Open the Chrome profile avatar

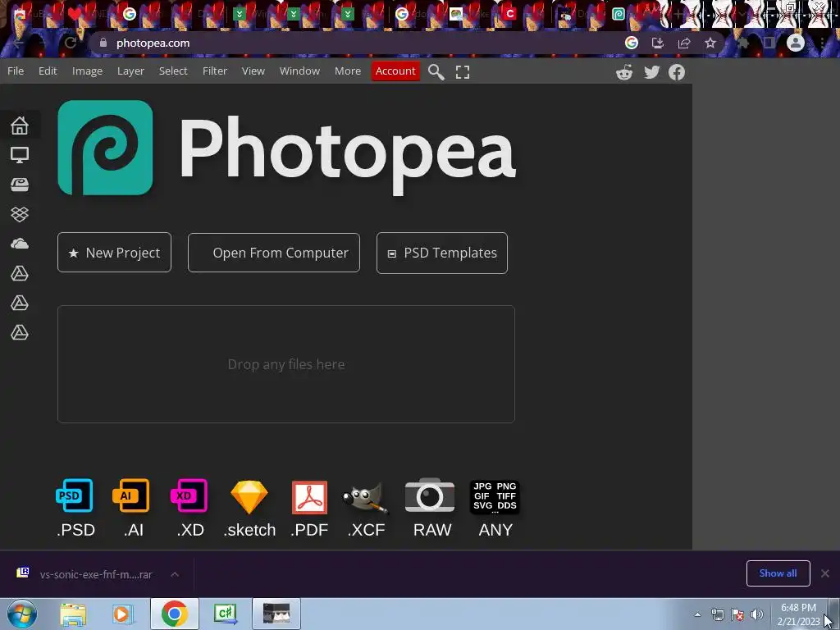coord(796,43)
